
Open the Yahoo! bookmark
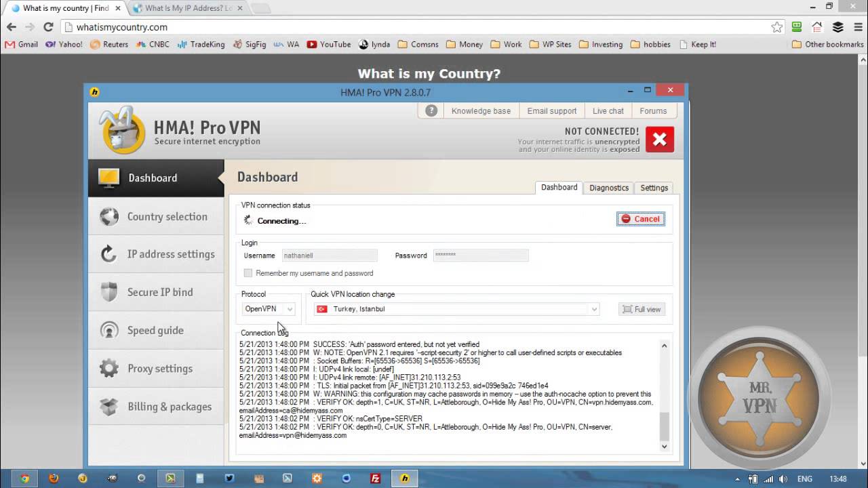64,44
